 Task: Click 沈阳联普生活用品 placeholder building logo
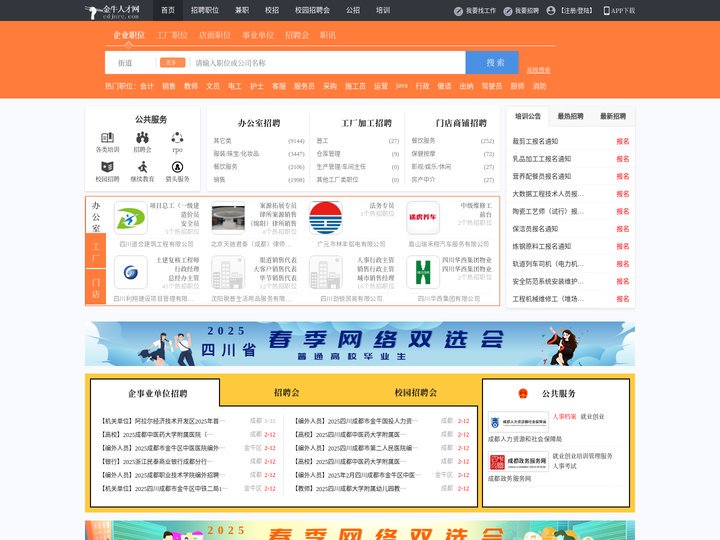pos(228,272)
